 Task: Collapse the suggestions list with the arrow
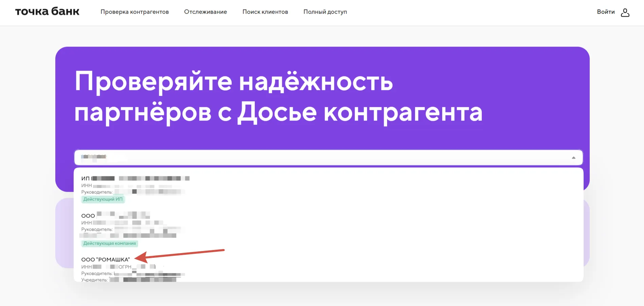click(x=574, y=157)
